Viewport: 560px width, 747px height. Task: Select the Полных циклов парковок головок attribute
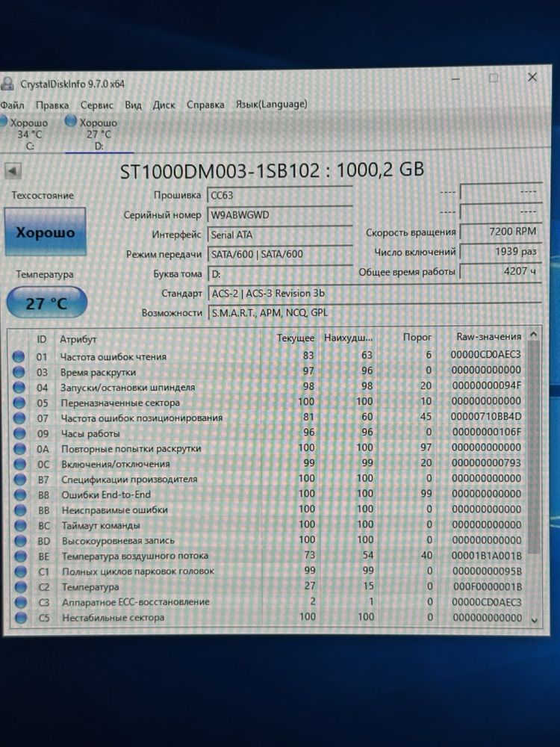[138, 571]
